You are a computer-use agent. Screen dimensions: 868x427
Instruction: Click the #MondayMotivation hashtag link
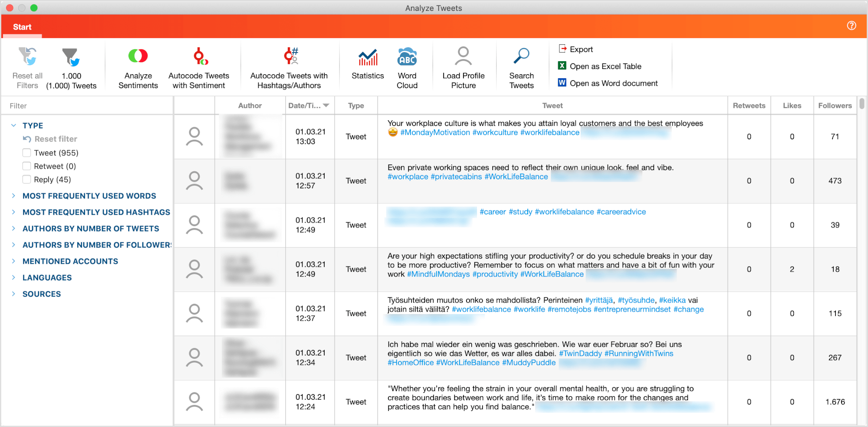(x=434, y=132)
